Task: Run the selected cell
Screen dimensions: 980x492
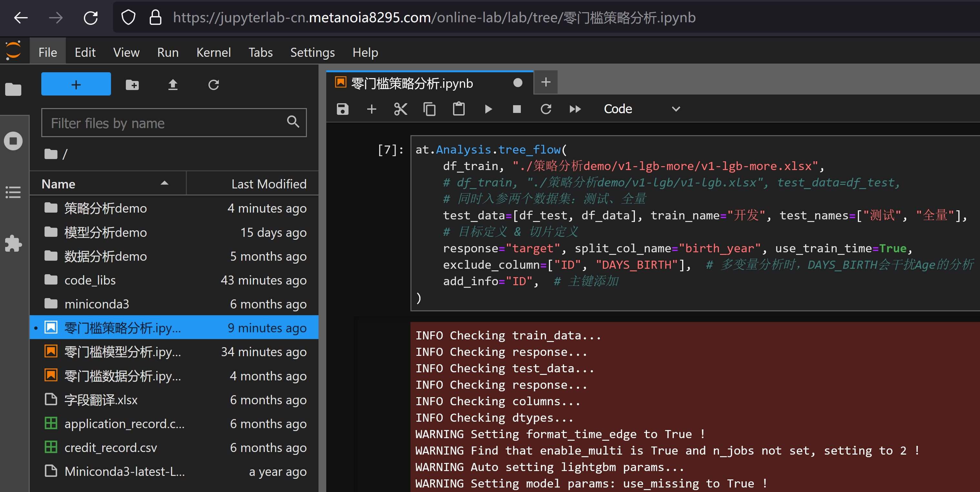Action: pos(488,109)
